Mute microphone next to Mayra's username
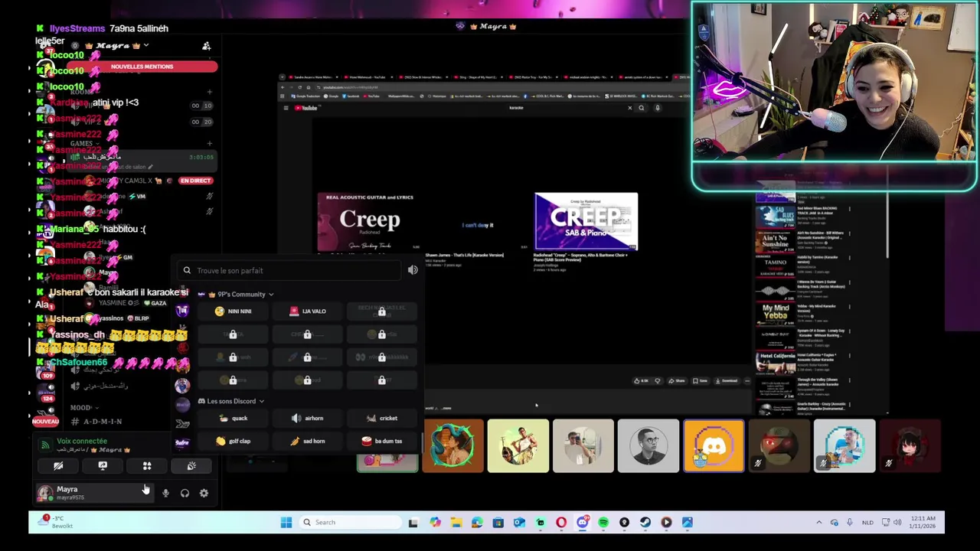This screenshot has height=551, width=980. pyautogui.click(x=165, y=494)
